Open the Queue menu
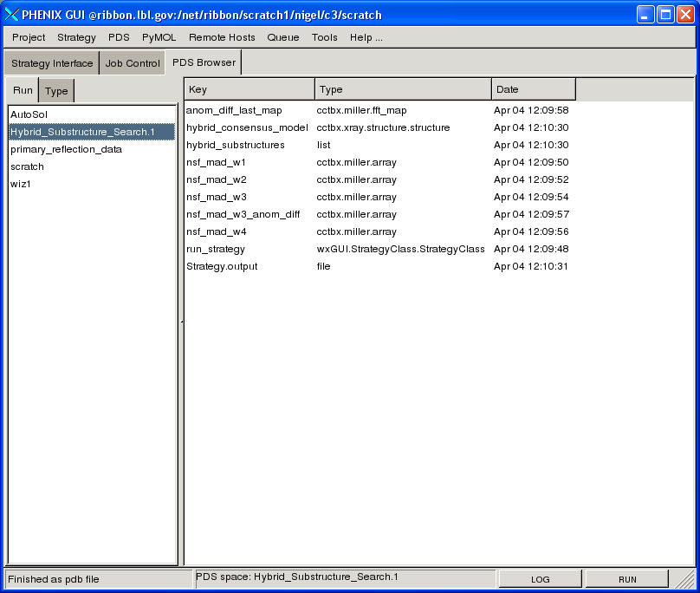 (282, 37)
